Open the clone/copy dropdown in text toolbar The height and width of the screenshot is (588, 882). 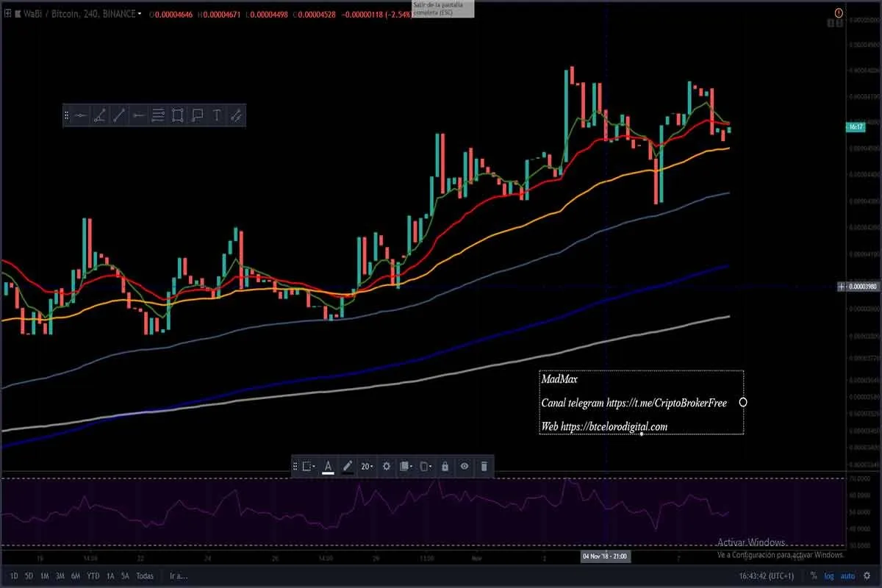(x=426, y=466)
